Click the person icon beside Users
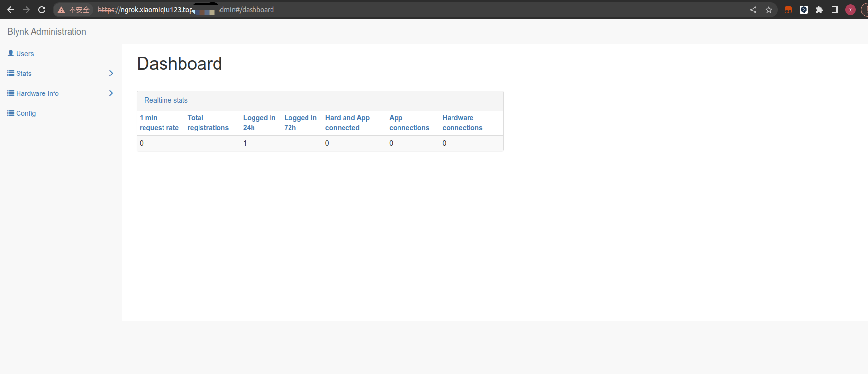The height and width of the screenshot is (374, 868). point(11,53)
